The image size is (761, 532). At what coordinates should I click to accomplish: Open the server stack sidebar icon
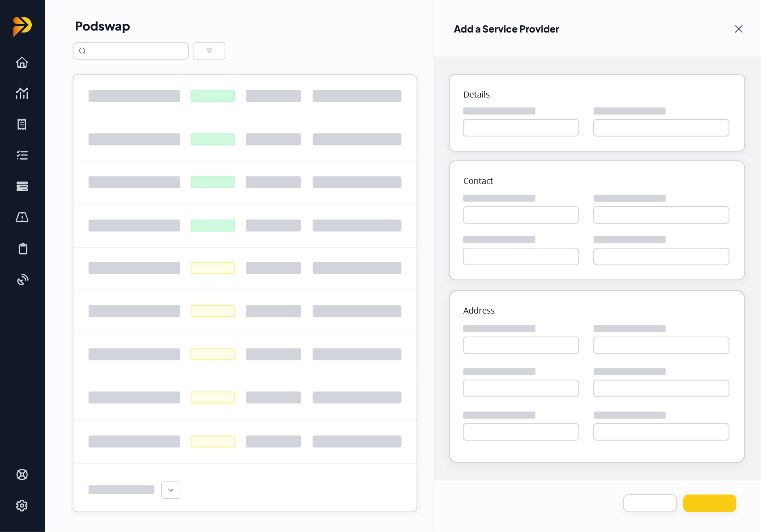[22, 186]
